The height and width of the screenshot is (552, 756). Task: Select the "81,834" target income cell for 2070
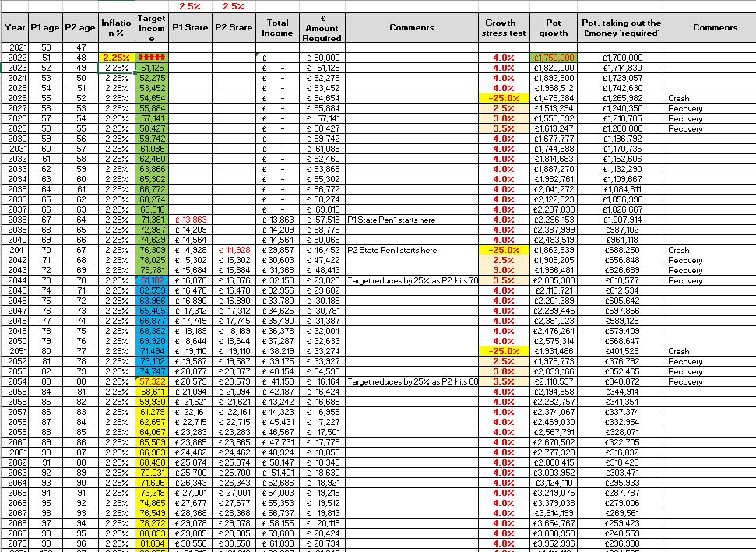[x=152, y=543]
